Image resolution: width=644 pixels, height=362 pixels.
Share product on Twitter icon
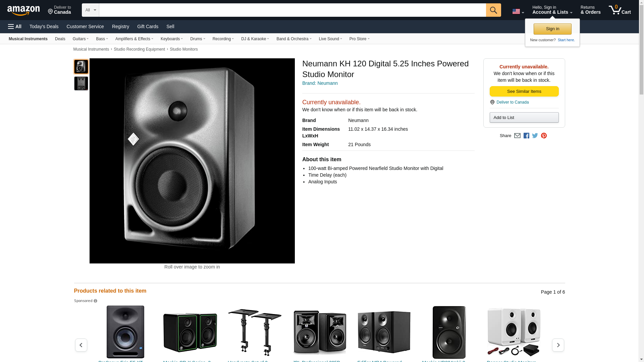point(535,136)
